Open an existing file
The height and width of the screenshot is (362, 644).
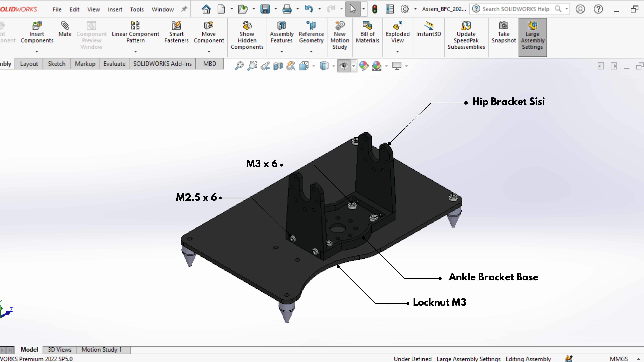pyautogui.click(x=243, y=9)
